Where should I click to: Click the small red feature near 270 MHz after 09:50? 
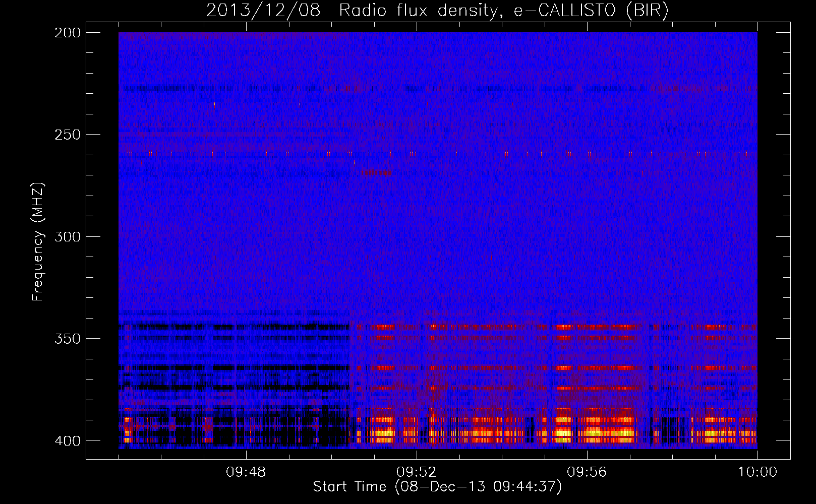376,173
